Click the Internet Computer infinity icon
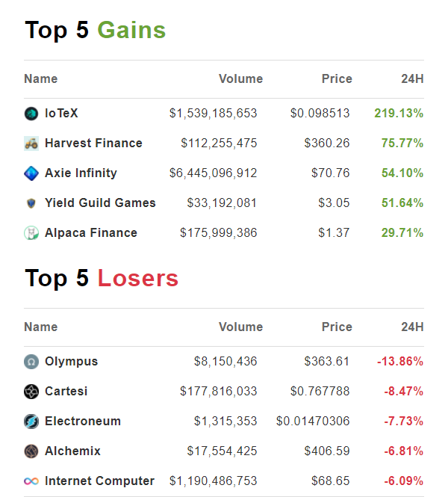Viewport: 448px width, 497px height. coord(31,481)
